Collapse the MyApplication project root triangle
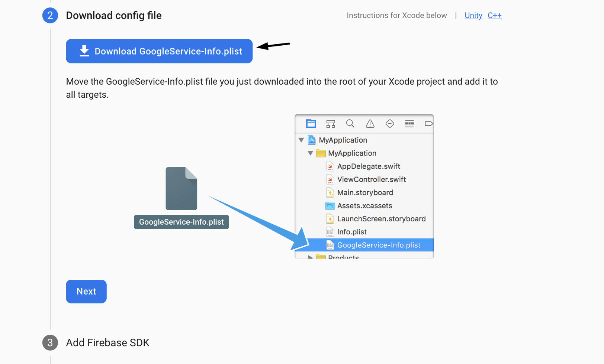The width and height of the screenshot is (604, 364). click(x=301, y=140)
